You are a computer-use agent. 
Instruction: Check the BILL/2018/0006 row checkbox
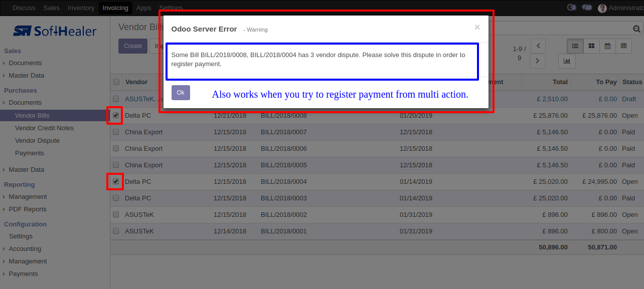pyautogui.click(x=116, y=149)
